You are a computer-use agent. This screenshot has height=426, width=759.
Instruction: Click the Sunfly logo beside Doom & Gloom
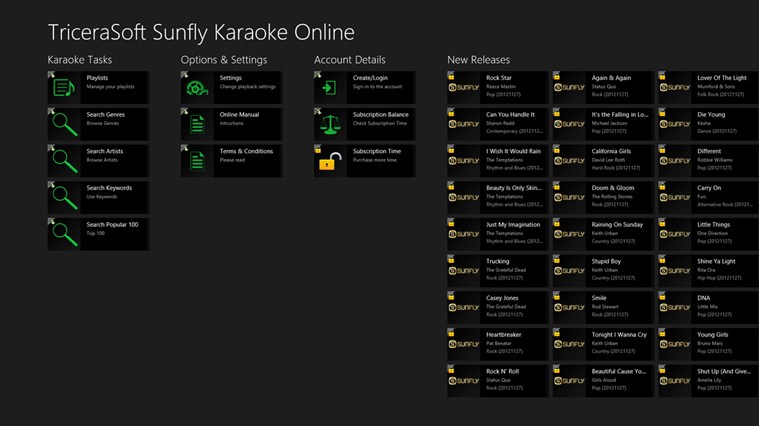(569, 198)
